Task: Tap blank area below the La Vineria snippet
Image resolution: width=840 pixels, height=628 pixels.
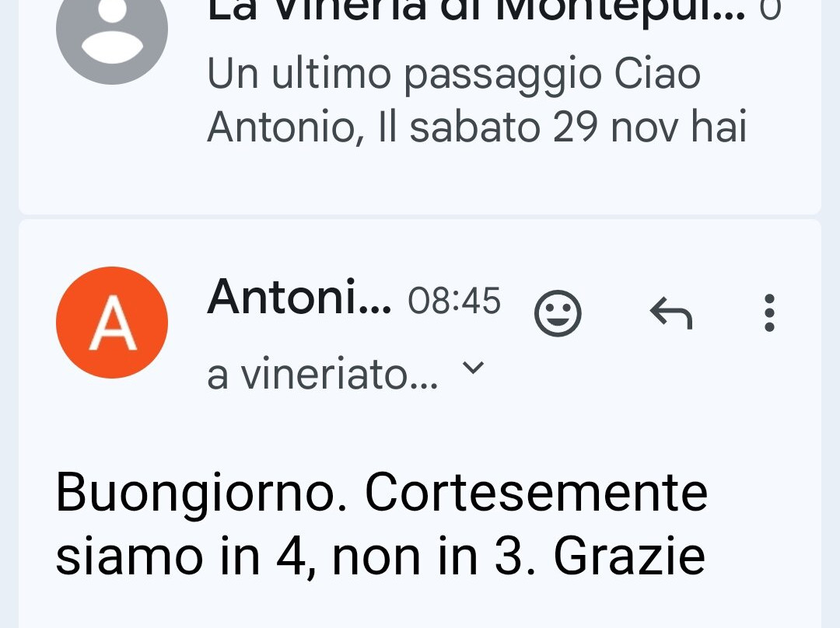Action: pos(420,183)
